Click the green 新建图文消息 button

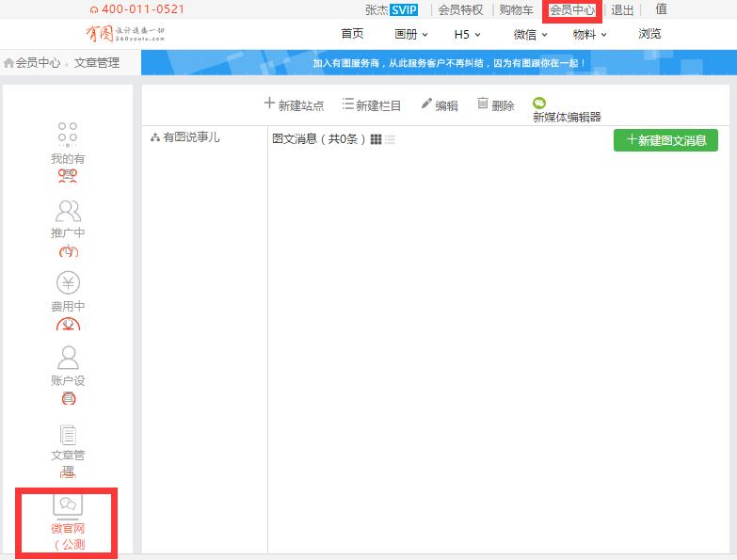coord(665,140)
